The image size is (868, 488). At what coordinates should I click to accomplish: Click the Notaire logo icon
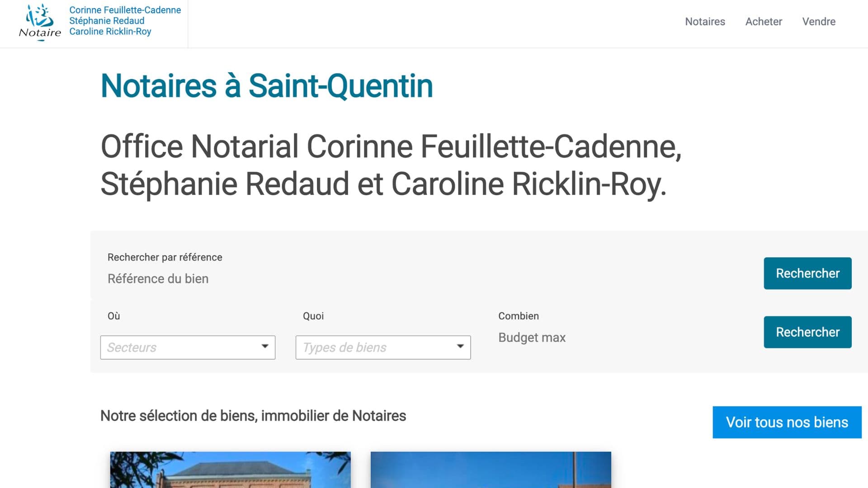click(40, 22)
